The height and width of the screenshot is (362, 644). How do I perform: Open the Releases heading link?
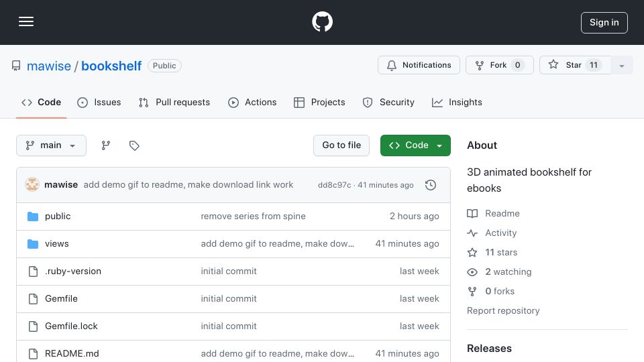coord(489,349)
